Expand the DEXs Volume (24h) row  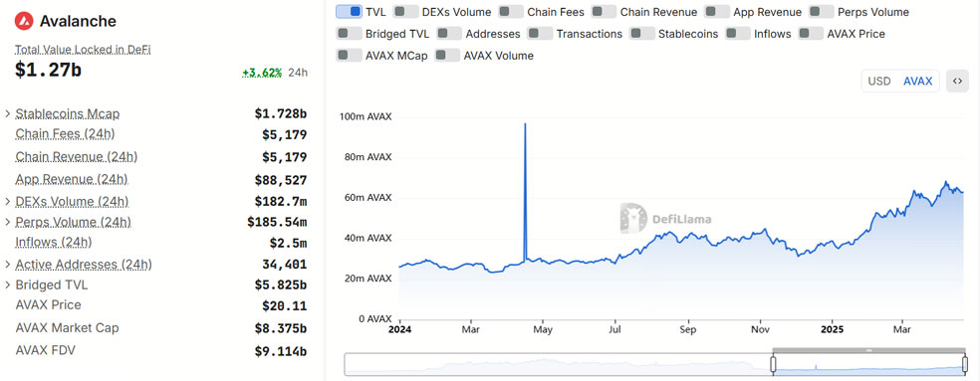(8, 202)
